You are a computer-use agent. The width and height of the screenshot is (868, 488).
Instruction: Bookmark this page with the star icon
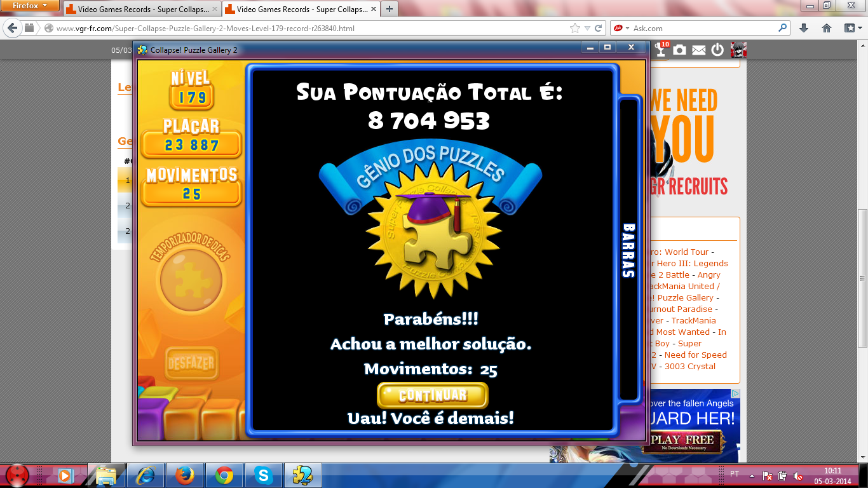(x=575, y=28)
